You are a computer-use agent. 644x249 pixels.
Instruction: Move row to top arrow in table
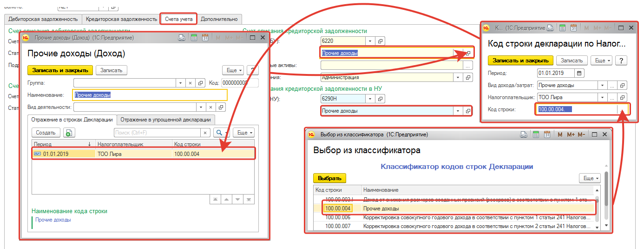click(x=216, y=199)
